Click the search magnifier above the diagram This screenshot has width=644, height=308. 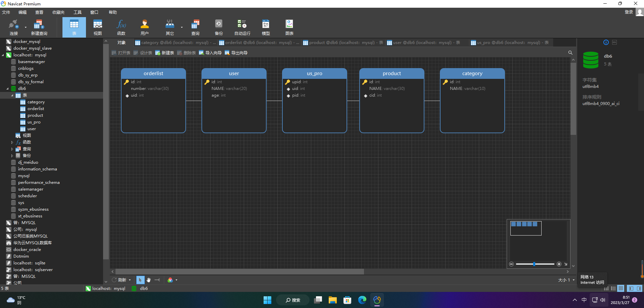pyautogui.click(x=570, y=53)
